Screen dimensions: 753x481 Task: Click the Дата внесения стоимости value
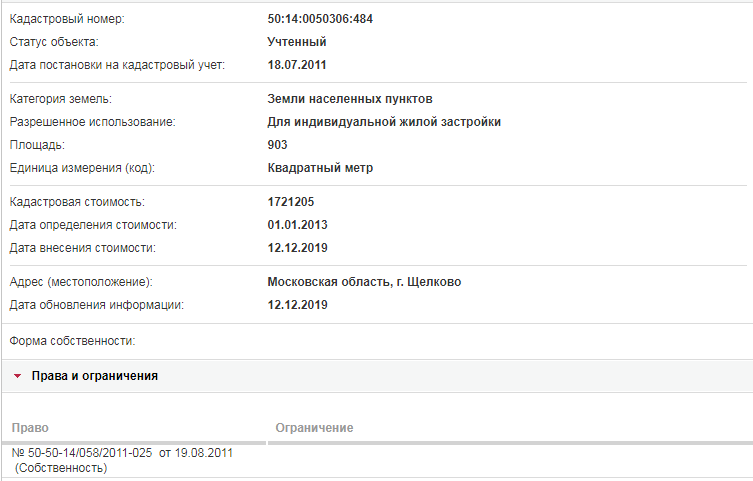[x=297, y=248]
